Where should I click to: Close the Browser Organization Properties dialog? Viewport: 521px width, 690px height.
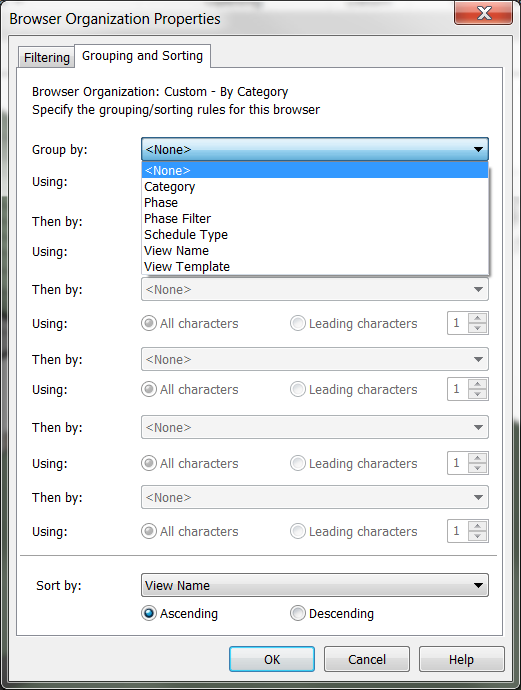coord(484,13)
